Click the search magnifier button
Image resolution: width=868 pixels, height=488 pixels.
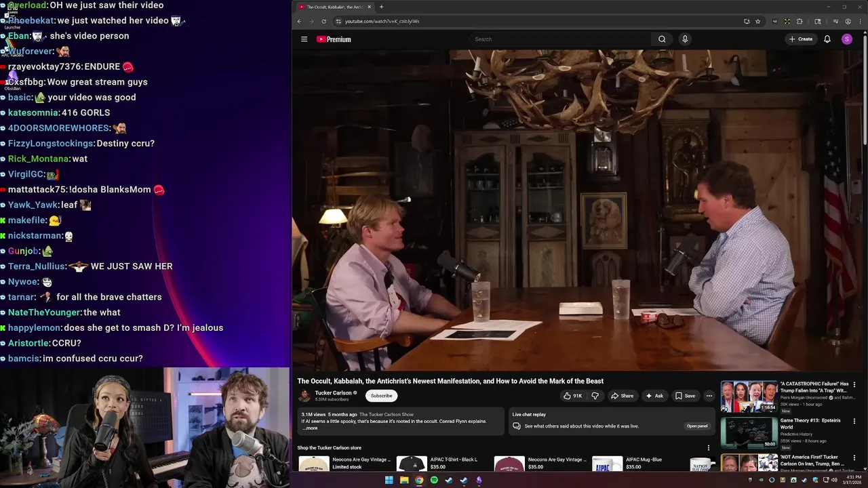coord(662,39)
